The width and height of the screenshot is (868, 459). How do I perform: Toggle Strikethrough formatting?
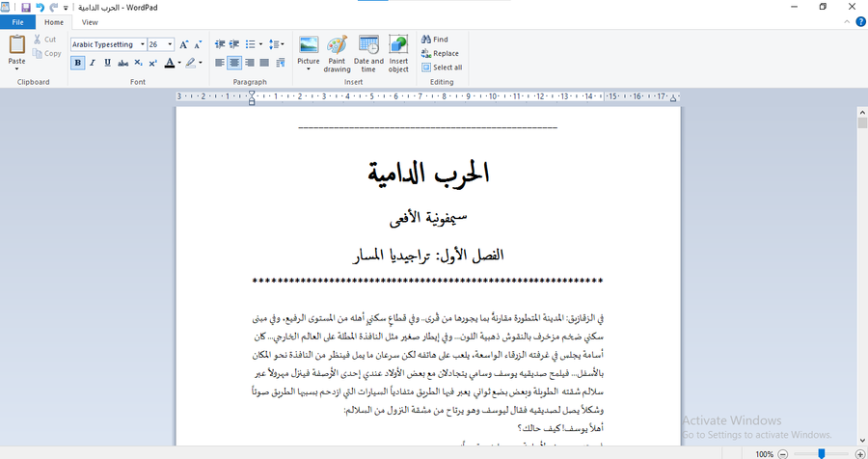[x=122, y=63]
